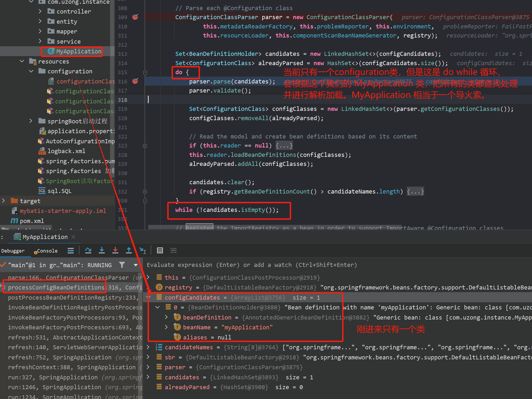532x399 pixels.
Task: Click the Step Into debug icon
Action: 102,250
